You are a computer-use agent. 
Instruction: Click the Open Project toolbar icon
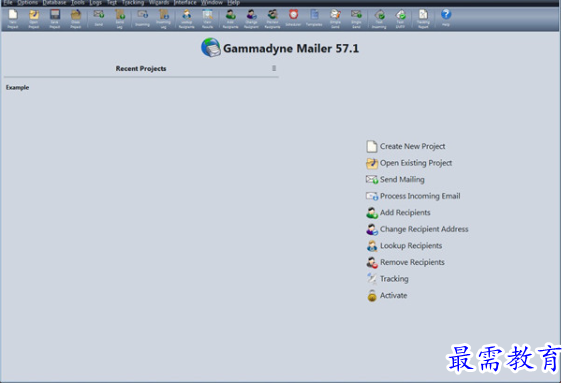tap(34, 18)
